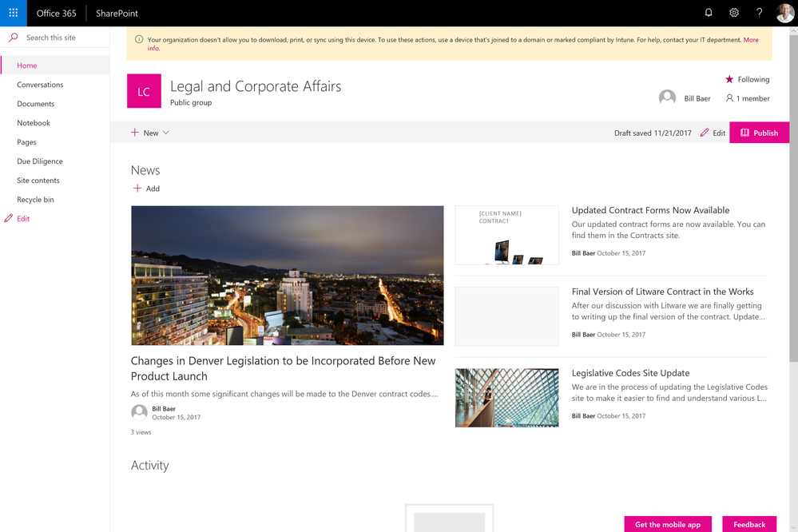Screen dimensions: 798x532
Task: Open the settings gear
Action: pyautogui.click(x=734, y=13)
